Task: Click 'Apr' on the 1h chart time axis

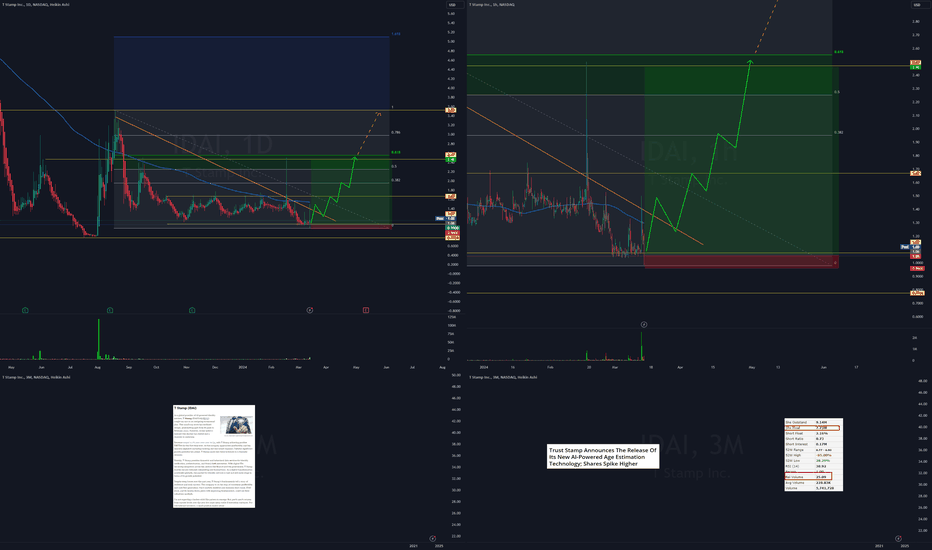Action: pyautogui.click(x=680, y=367)
